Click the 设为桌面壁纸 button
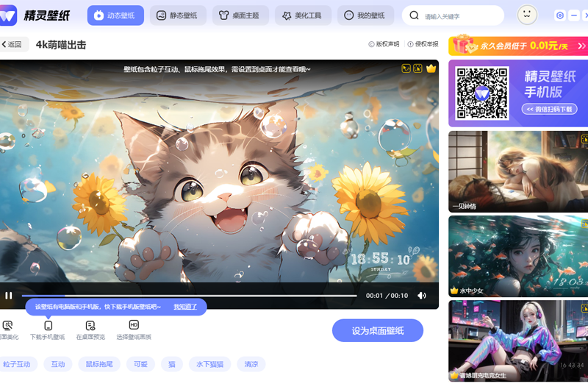Screen dimensions: 588x392 pyautogui.click(x=377, y=330)
